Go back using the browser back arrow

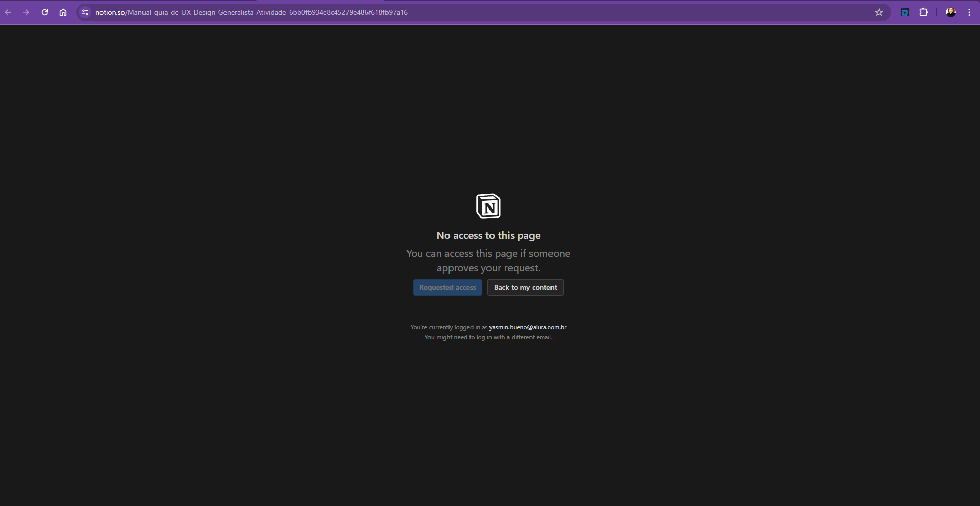click(8, 12)
